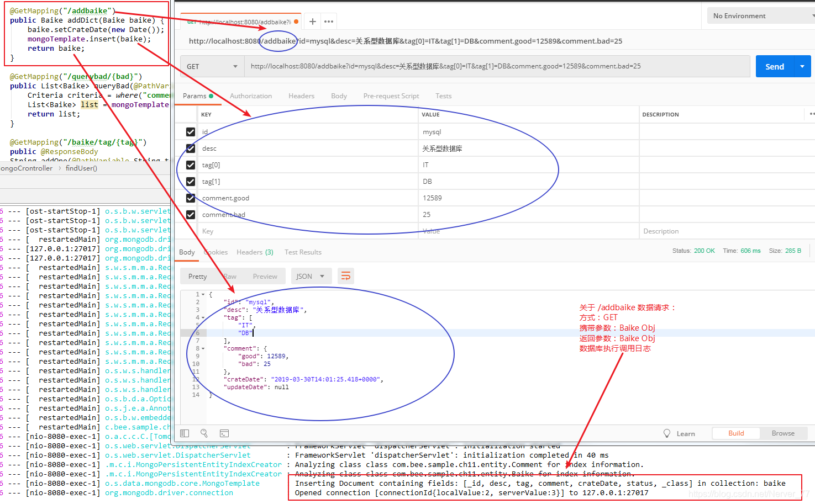This screenshot has width=815, height=504.
Task: Click the empty Key field in params table
Action: 308,231
